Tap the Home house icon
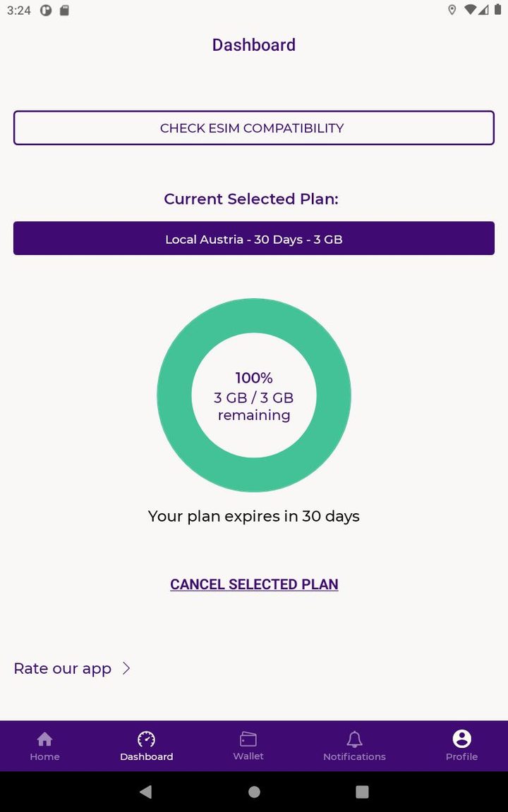508x812 pixels. [44, 739]
